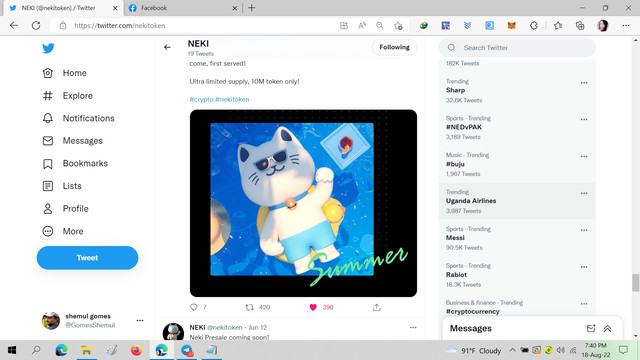Viewport: 640px width, 360px height.
Task: Click the Search Twitter field
Action: click(x=517, y=48)
